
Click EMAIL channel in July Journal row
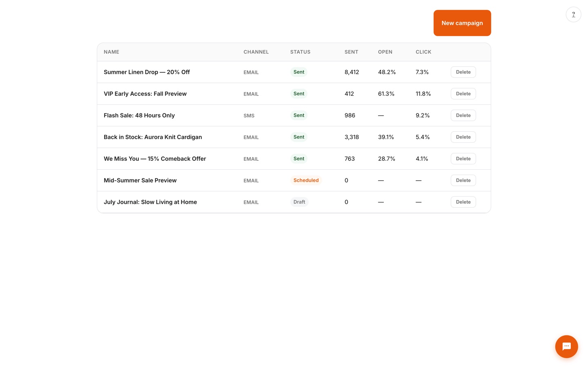click(x=251, y=202)
